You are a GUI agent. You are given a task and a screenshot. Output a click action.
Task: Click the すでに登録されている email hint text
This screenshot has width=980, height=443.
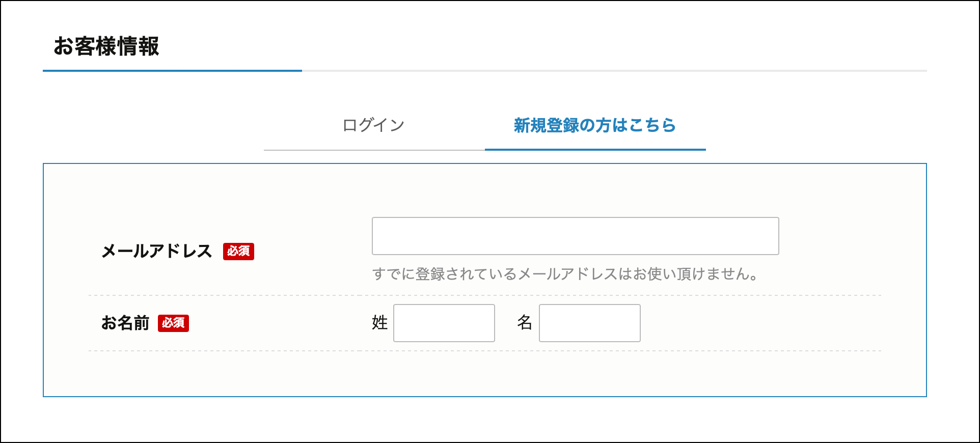564,274
